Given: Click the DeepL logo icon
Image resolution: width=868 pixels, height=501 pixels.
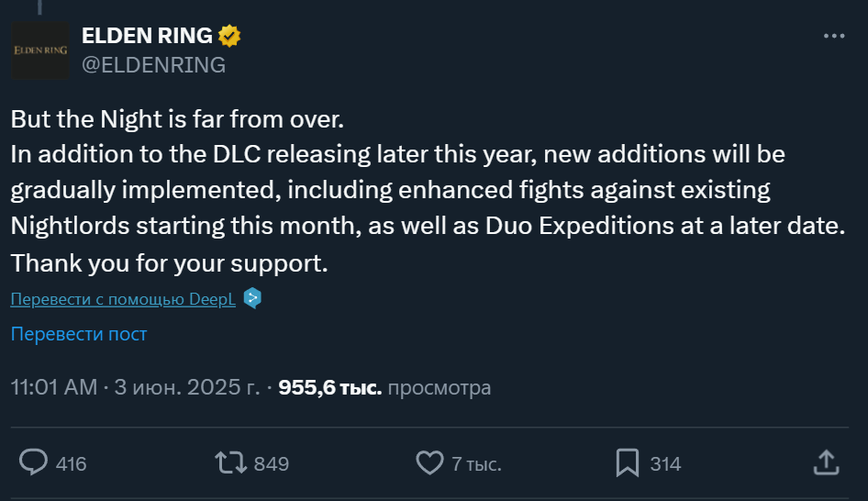Looking at the screenshot, I should click(x=252, y=298).
